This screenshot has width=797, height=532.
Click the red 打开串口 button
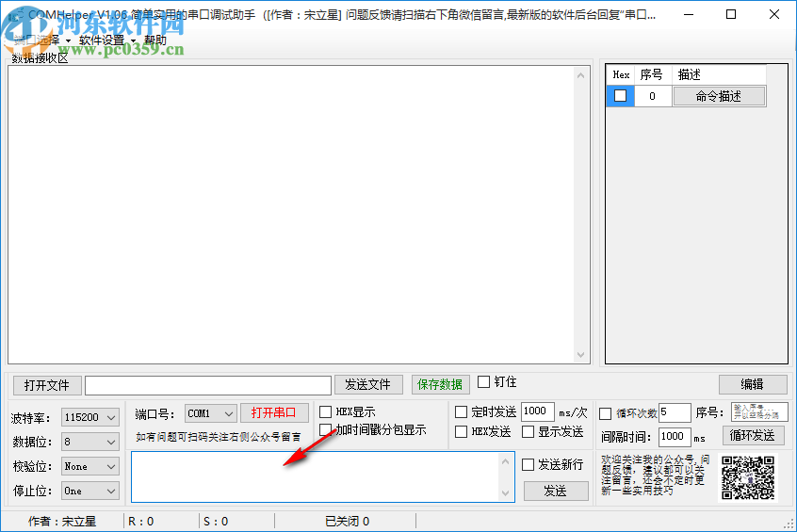tap(274, 412)
